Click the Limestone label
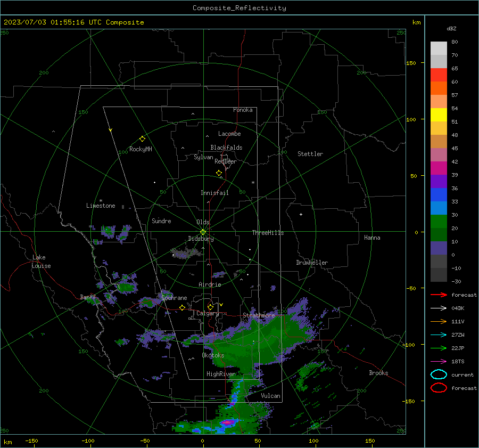479x448 pixels. pyautogui.click(x=101, y=206)
